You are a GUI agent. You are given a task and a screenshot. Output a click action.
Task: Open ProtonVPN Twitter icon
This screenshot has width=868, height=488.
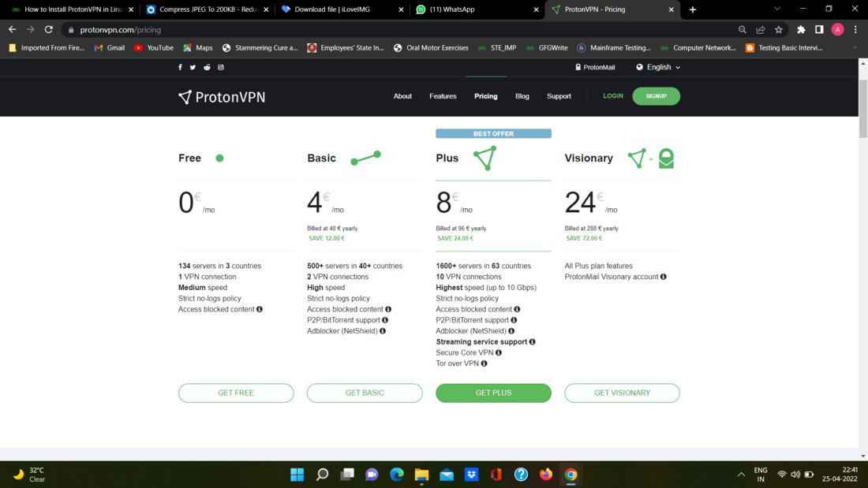pos(193,67)
